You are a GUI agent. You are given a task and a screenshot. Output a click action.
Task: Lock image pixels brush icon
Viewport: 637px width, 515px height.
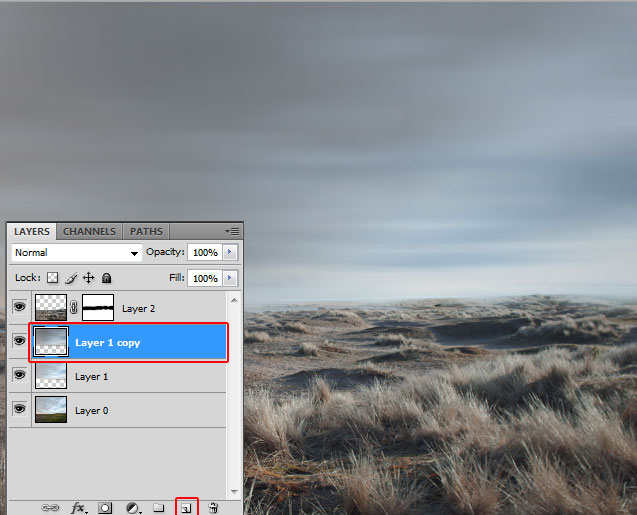coord(71,278)
